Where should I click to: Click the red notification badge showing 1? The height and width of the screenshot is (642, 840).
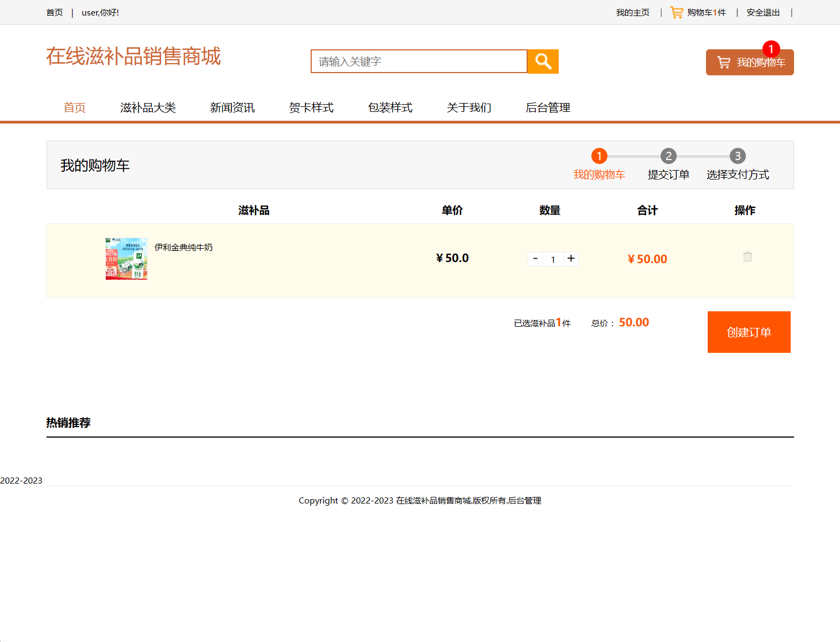(771, 49)
